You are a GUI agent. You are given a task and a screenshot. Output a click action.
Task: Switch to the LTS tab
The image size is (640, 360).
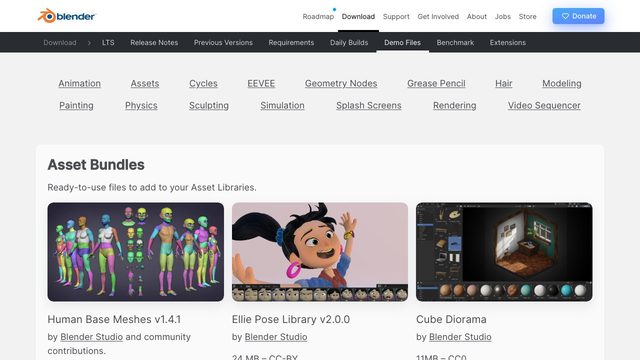click(x=108, y=42)
